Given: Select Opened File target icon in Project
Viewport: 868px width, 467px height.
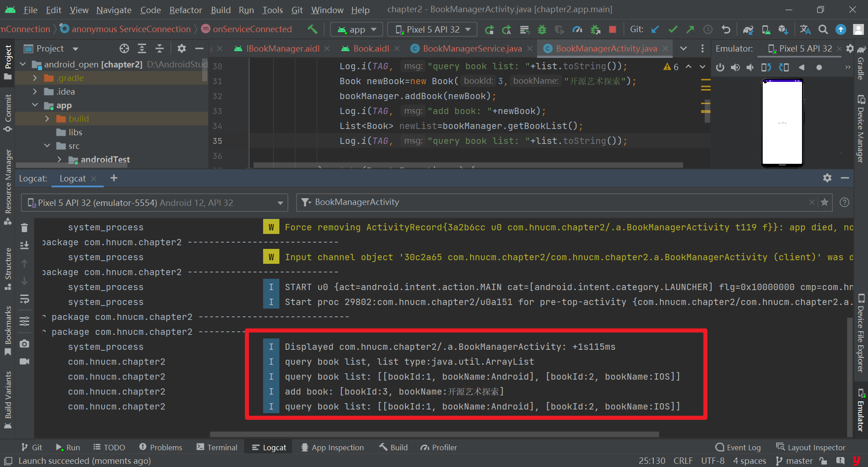Looking at the screenshot, I should [124, 48].
